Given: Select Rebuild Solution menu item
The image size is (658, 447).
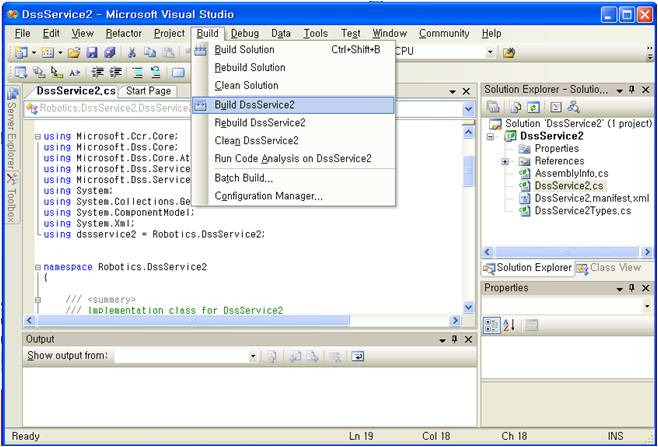Looking at the screenshot, I should pyautogui.click(x=293, y=68).
